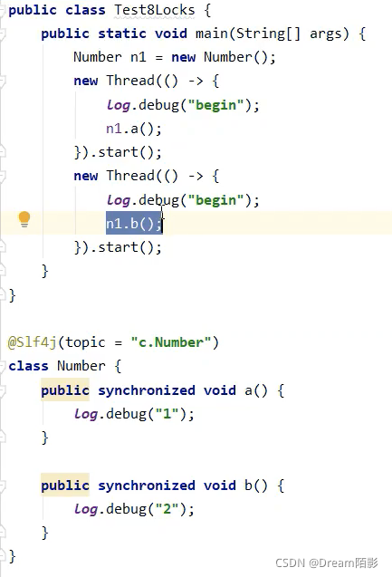Click the Test8Locks class name
The image size is (392, 577).
coord(155,10)
